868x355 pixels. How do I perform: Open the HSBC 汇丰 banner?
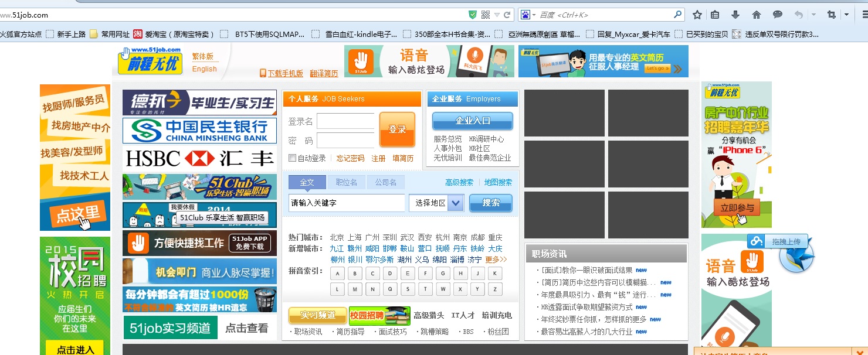[x=199, y=158]
